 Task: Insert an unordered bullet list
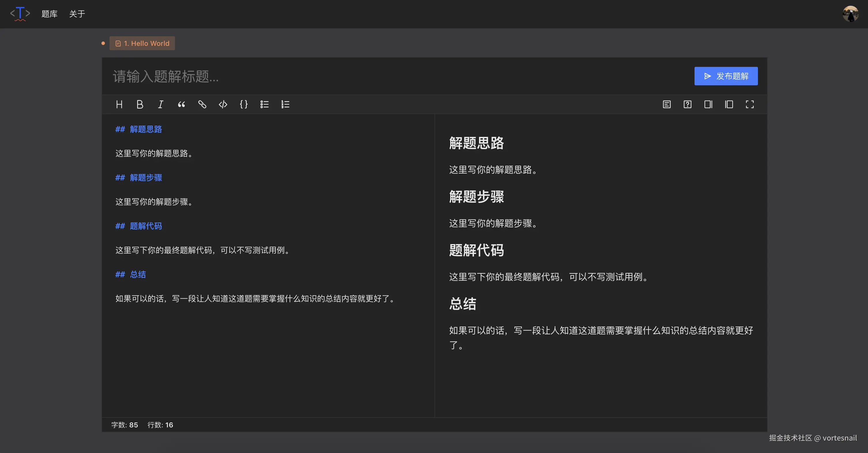coord(264,105)
